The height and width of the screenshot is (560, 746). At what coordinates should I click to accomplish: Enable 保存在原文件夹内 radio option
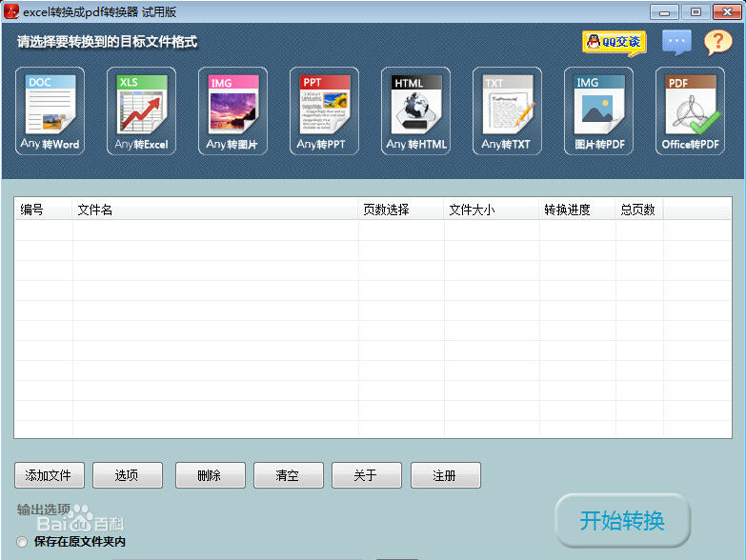coord(22,542)
